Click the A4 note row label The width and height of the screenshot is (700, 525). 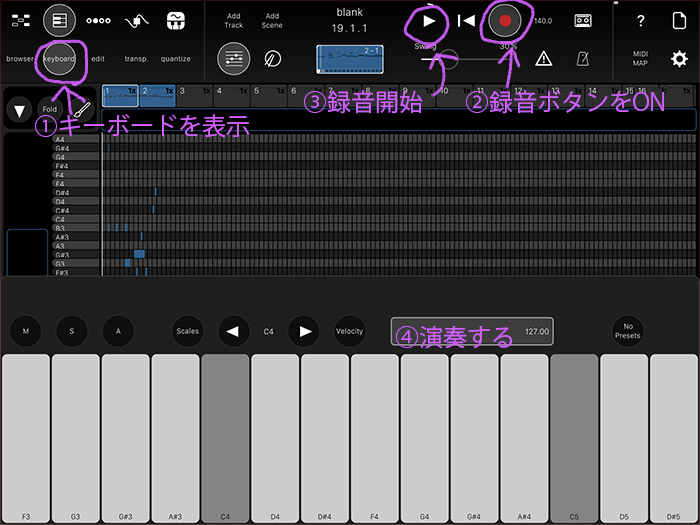click(75, 139)
